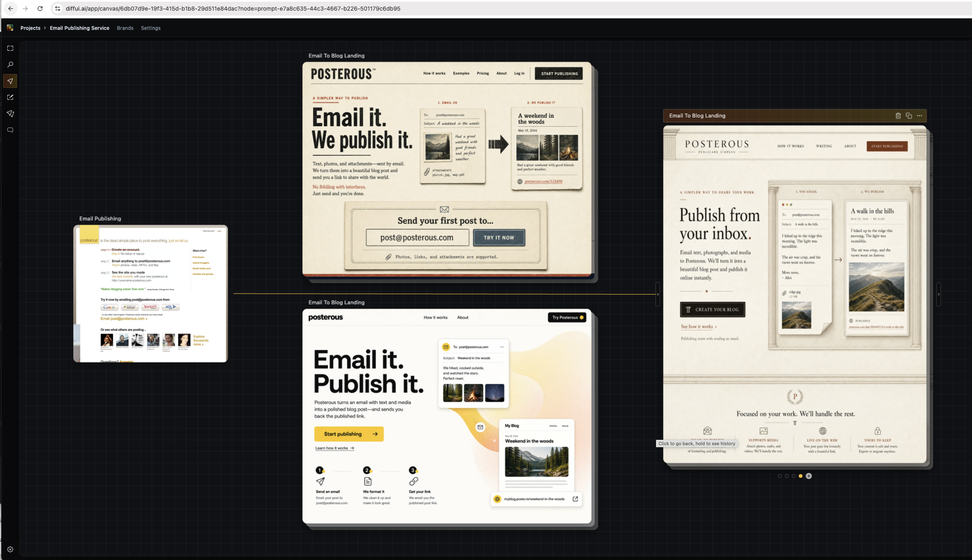Switch to the third variation dot
The width and height of the screenshot is (972, 560).
pyautogui.click(x=793, y=476)
